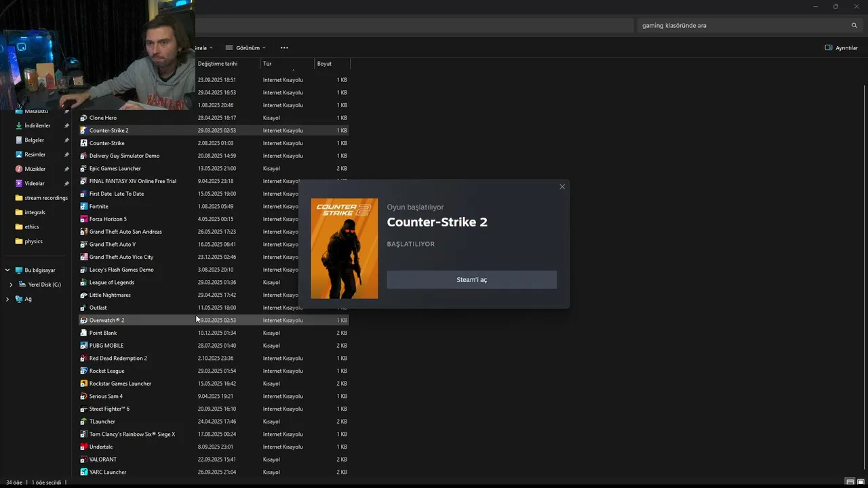
Task: Select the FINAL FANTASY XIV Online icon
Action: point(83,181)
